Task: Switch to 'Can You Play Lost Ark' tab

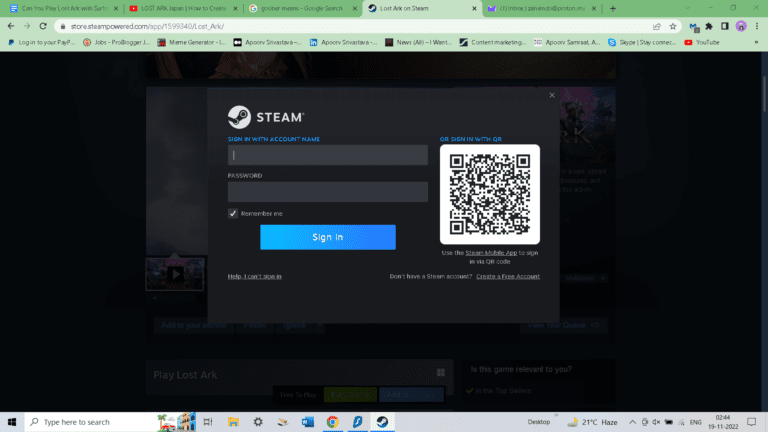Action: coord(64,8)
